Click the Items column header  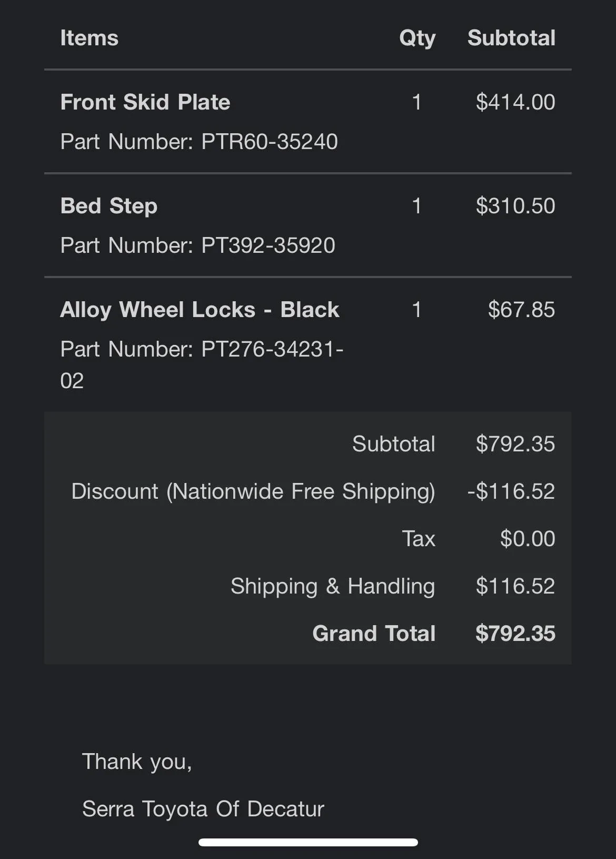click(x=90, y=38)
